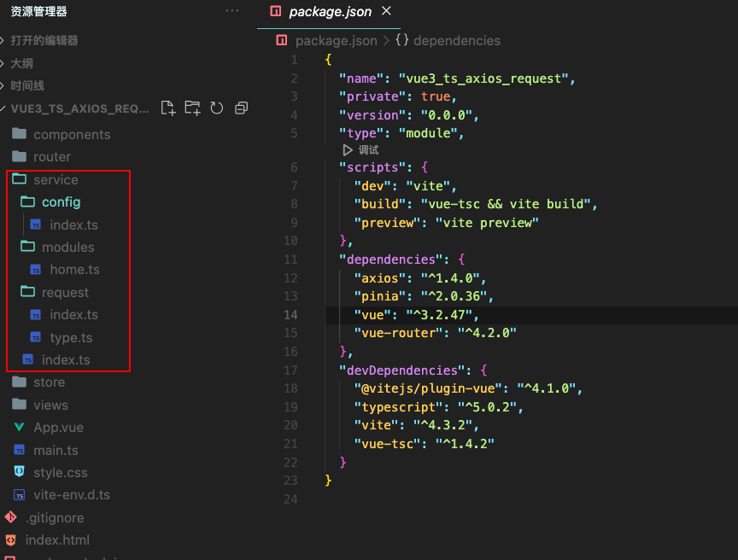Image resolution: width=738 pixels, height=560 pixels.
Task: Close the package.json editor tab
Action: 386,11
